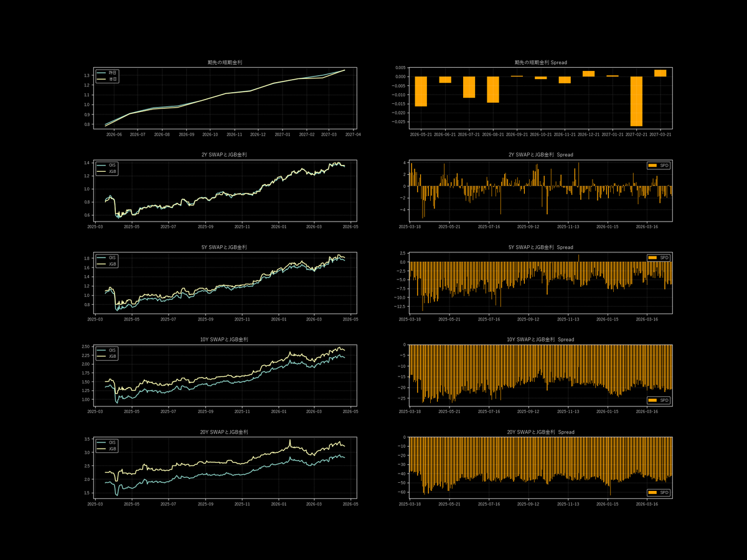Click the '10Y SWAPとJGB金利 Spread' title
Viewport: 747px width, 560px height.
click(541, 339)
